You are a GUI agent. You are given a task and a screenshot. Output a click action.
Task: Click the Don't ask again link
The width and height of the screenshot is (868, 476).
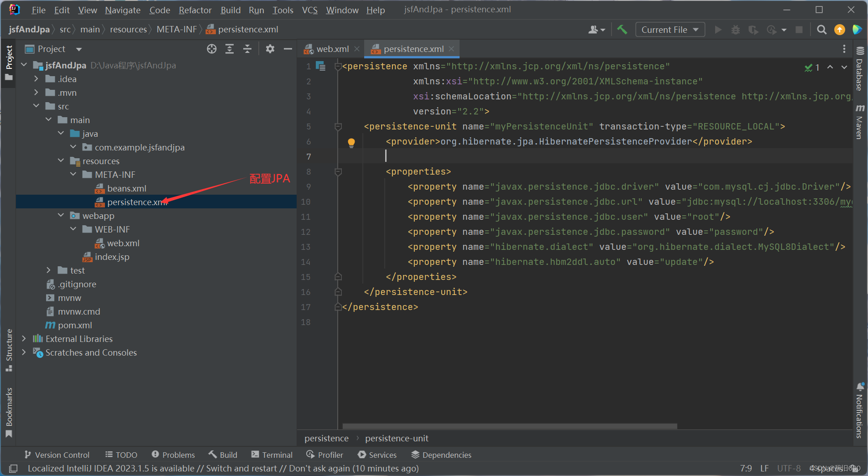click(320, 468)
